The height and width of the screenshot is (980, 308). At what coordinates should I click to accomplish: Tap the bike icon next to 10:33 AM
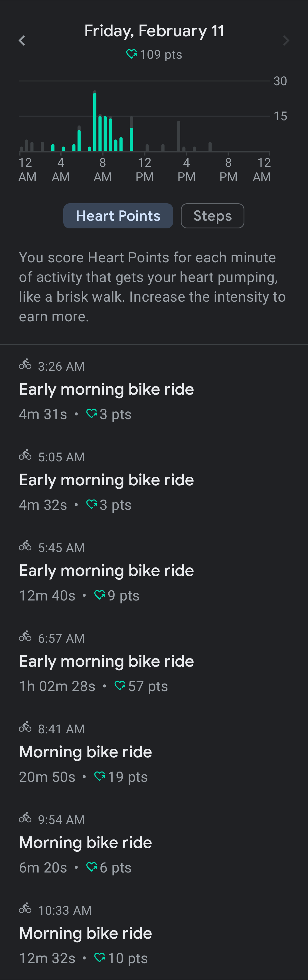[25, 908]
